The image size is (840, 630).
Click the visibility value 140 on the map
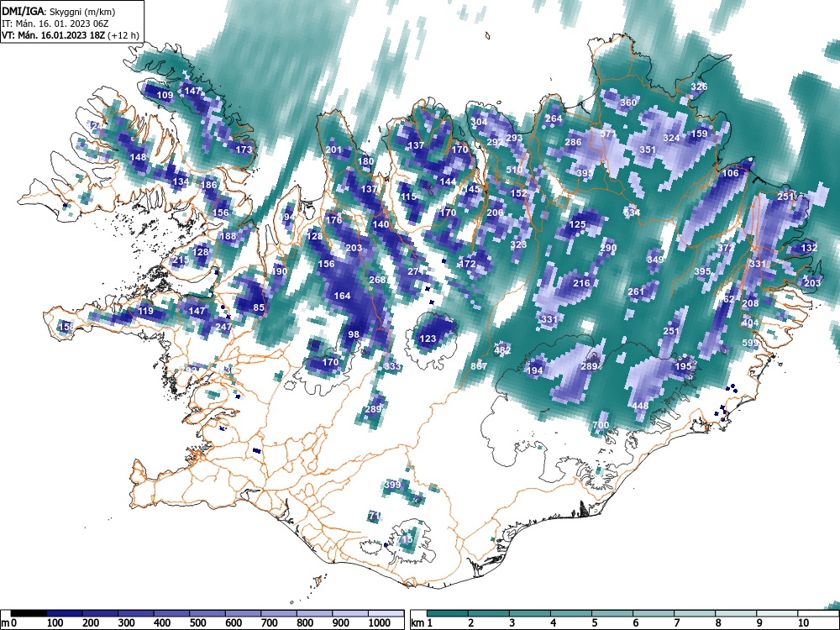(x=381, y=224)
